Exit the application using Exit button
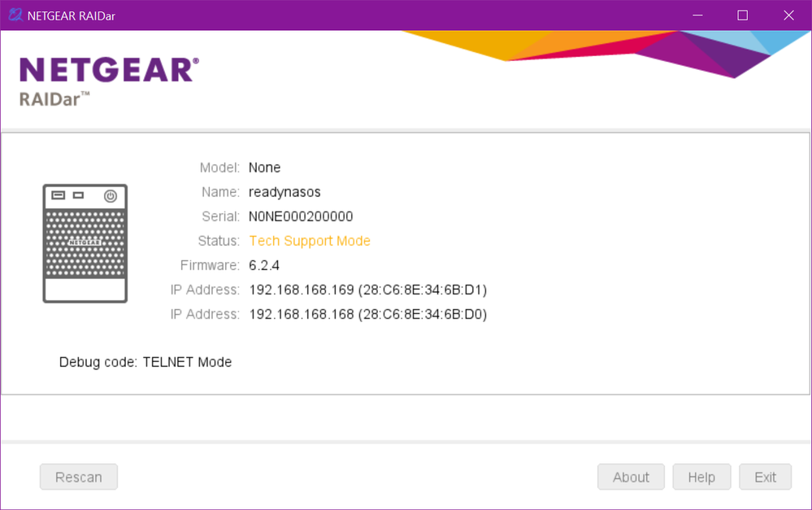This screenshot has width=812, height=510. pos(765,477)
